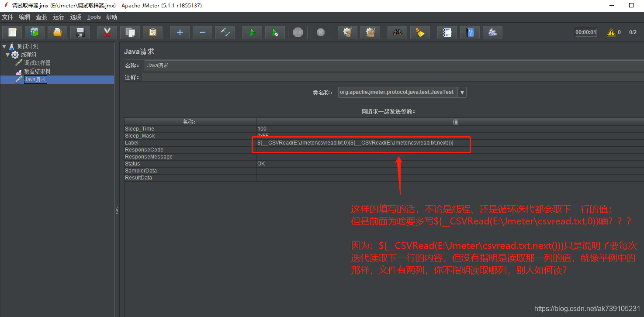Select 调试取样器 in the tree
644x317 pixels.
tap(37, 63)
